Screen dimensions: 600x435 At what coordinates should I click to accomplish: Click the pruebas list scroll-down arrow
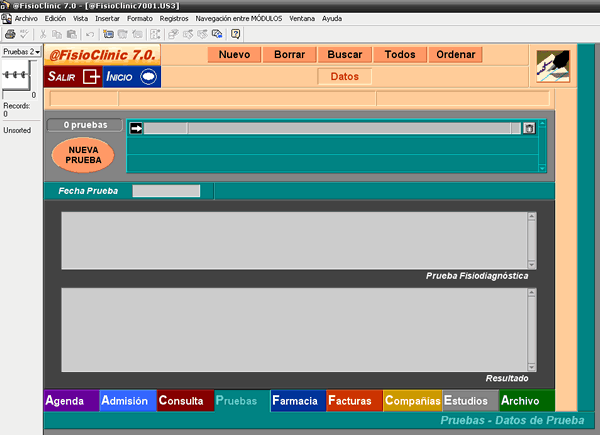coord(542,168)
